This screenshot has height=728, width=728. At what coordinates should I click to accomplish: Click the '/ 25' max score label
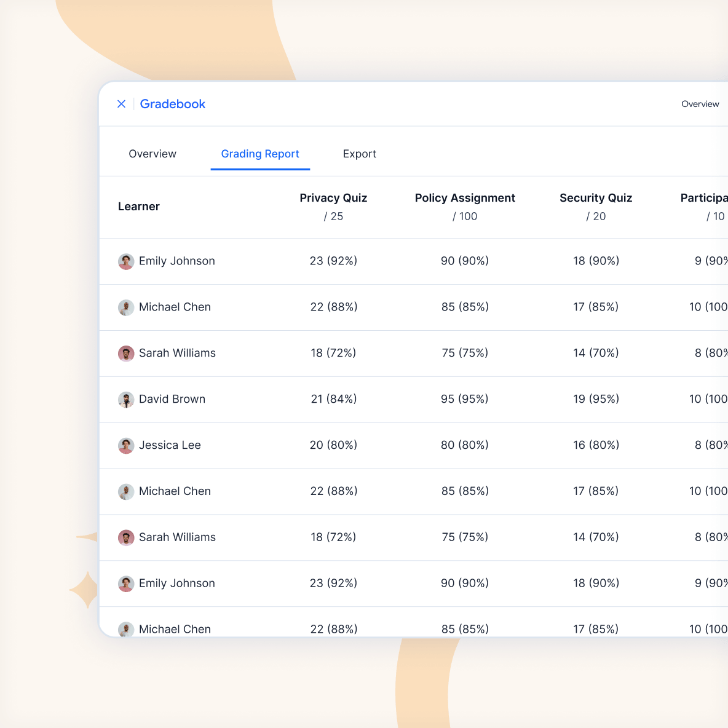click(333, 216)
